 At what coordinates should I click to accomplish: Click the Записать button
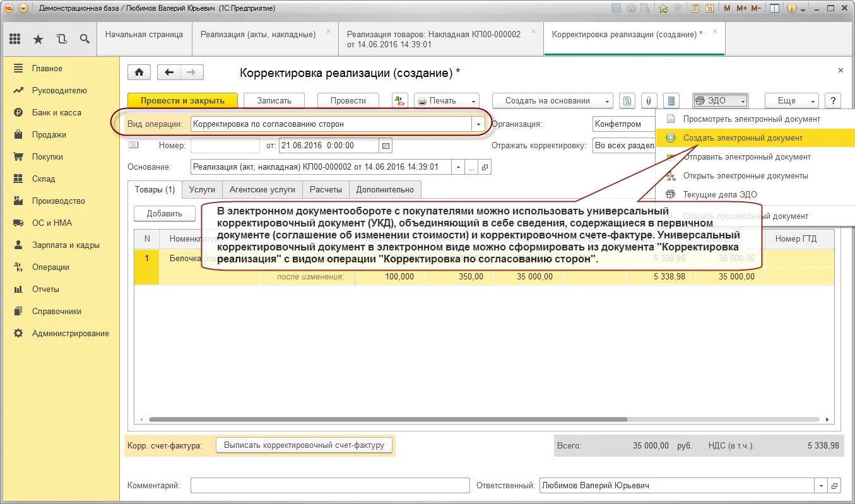click(274, 100)
